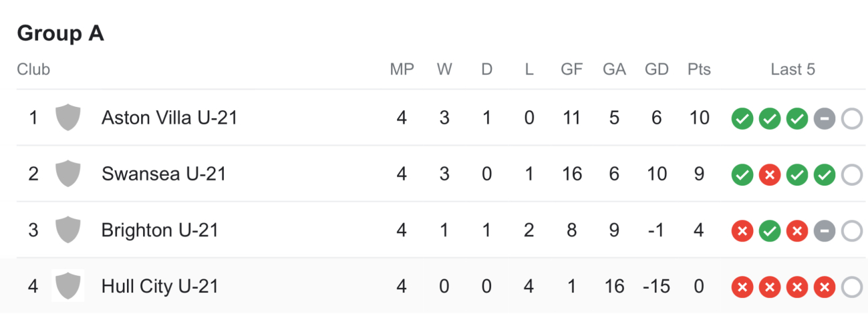Screen dimensions: 868x334
Task: Click the Last 5 column header
Action: pos(792,69)
